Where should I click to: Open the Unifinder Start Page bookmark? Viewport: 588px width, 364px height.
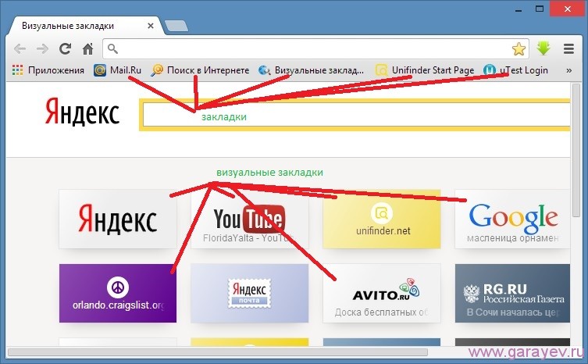pos(425,70)
